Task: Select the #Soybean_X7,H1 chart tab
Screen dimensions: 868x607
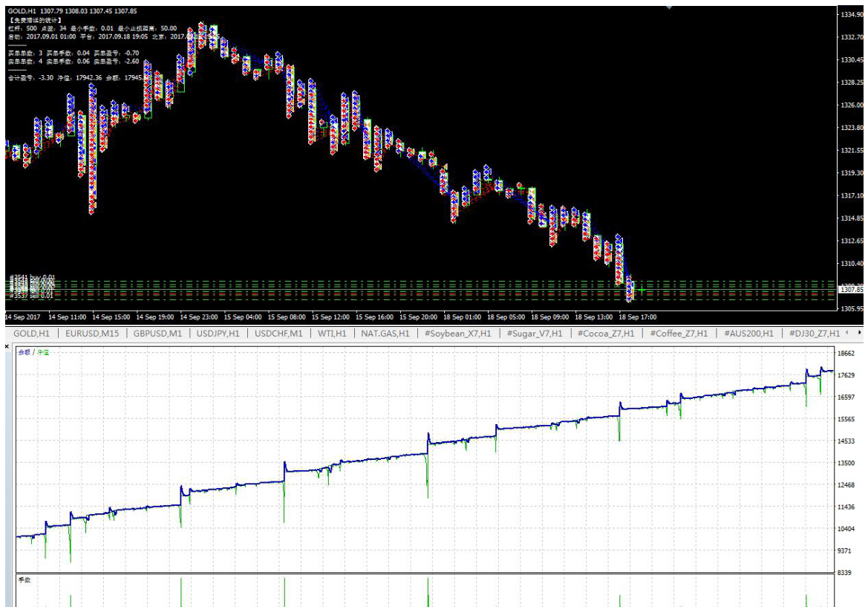Action: 457,334
